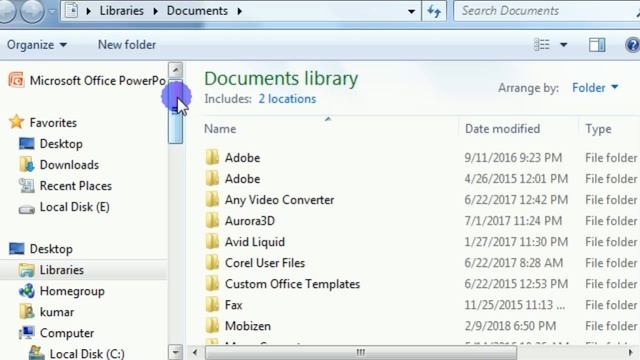640x360 pixels.
Task: Open Homegroup in navigation tree
Action: pyautogui.click(x=72, y=291)
